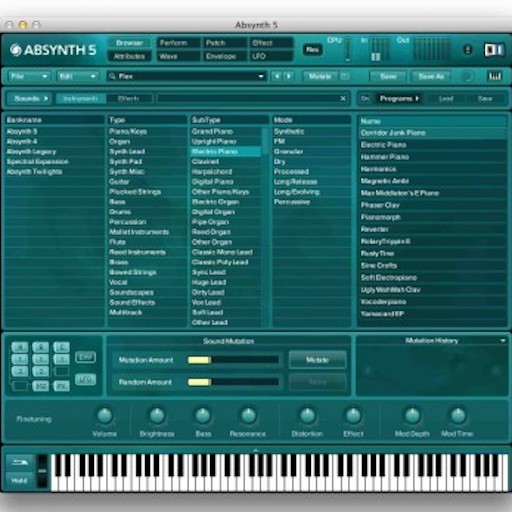512x512 pixels.
Task: Open the Mutation History dropdown arrow
Action: (x=503, y=340)
